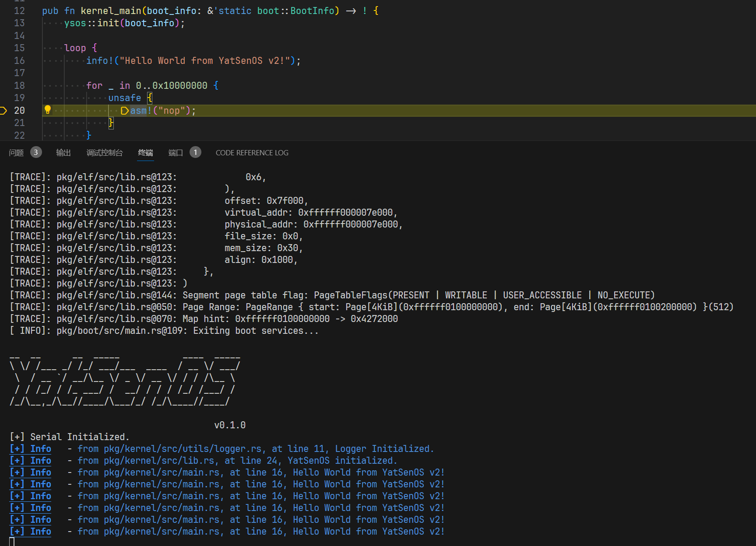Click the mem_size: 0x30 trace value
Screen dimensions: 756x546
tap(264, 248)
